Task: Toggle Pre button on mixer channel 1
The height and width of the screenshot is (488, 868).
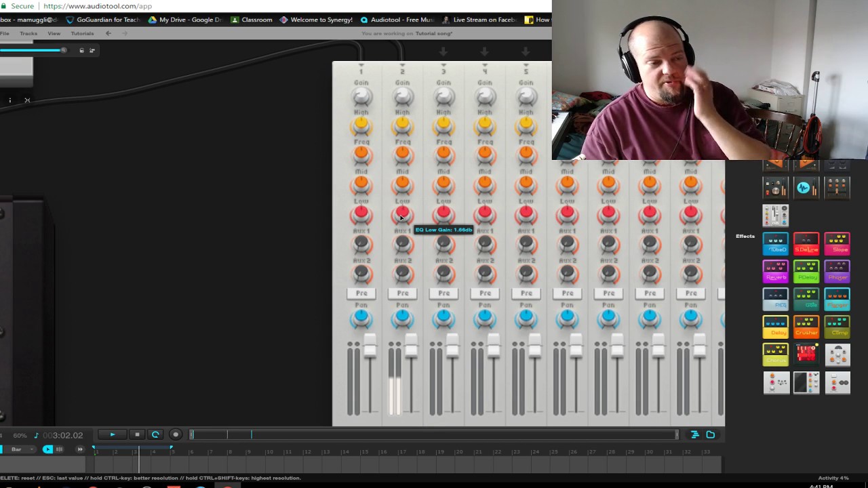Action: coord(361,293)
